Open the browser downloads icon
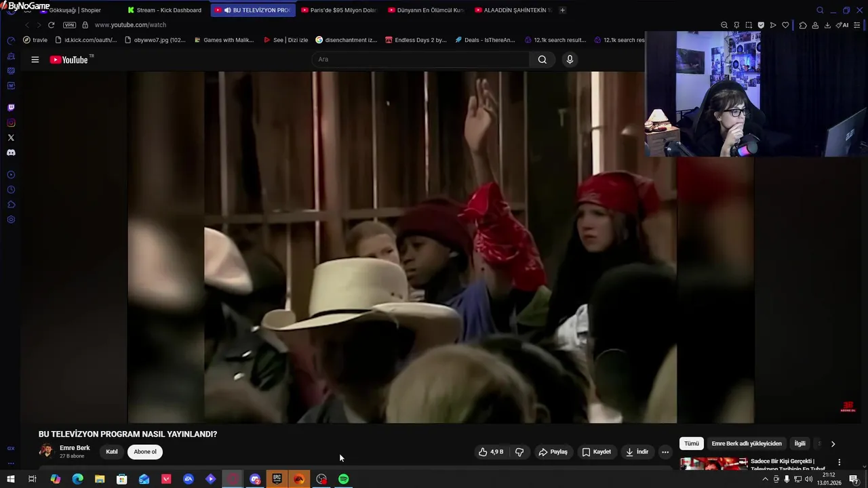Viewport: 868px width, 488px height. pyautogui.click(x=827, y=25)
